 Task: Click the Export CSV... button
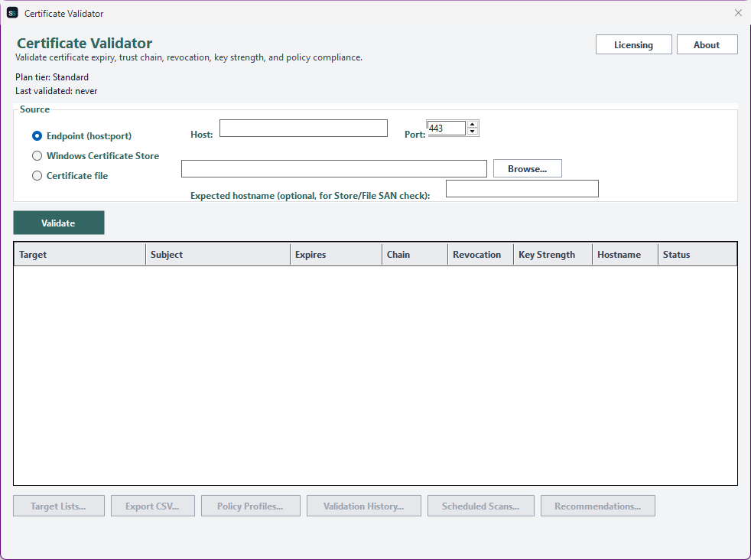(153, 506)
